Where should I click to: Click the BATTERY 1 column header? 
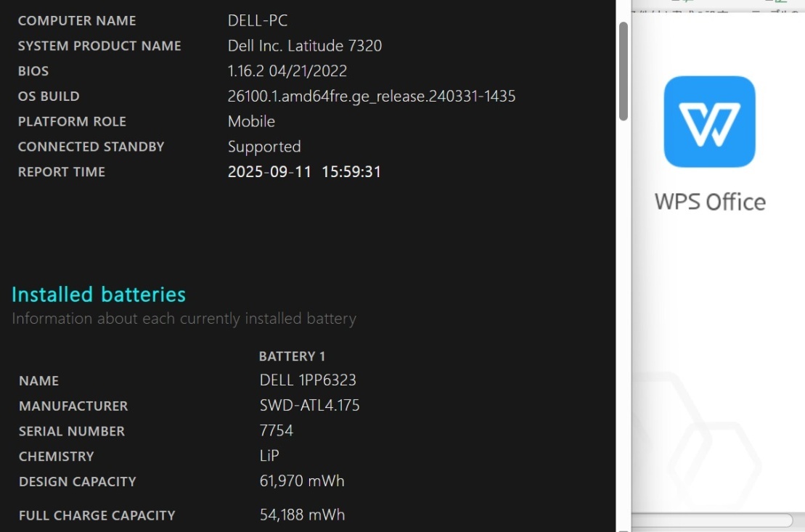tap(292, 356)
